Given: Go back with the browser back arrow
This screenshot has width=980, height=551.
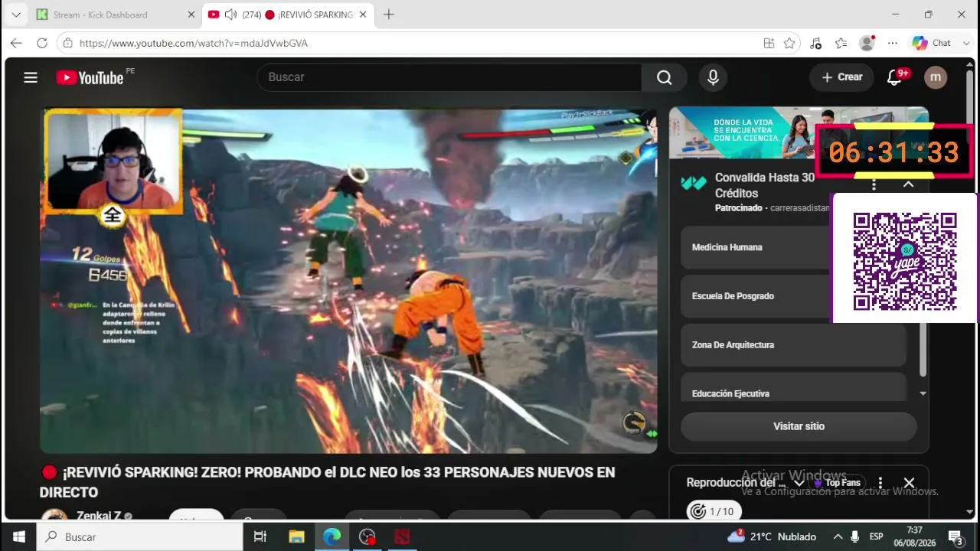Looking at the screenshot, I should coord(16,44).
